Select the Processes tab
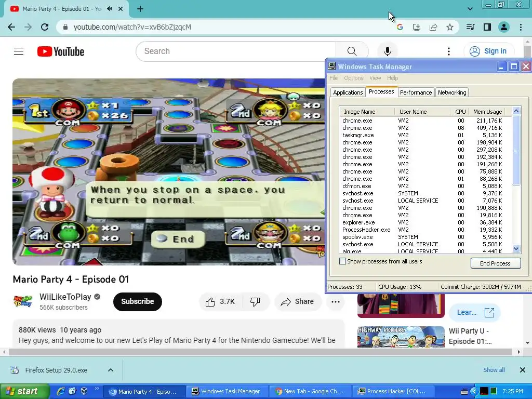 381,91
